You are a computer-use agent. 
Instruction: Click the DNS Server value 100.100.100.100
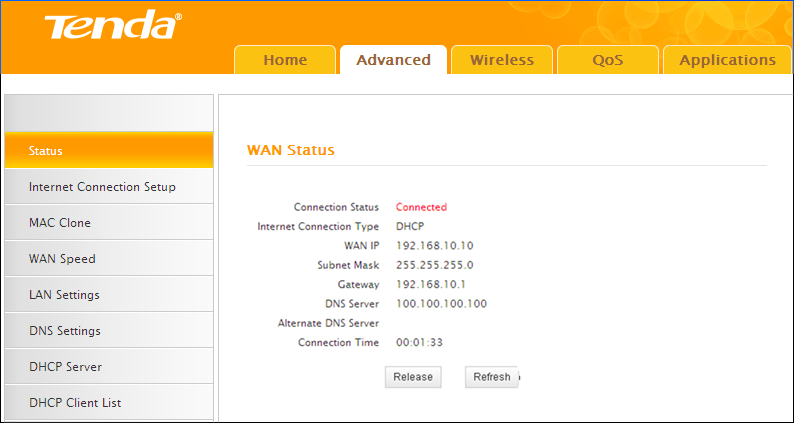tap(441, 303)
